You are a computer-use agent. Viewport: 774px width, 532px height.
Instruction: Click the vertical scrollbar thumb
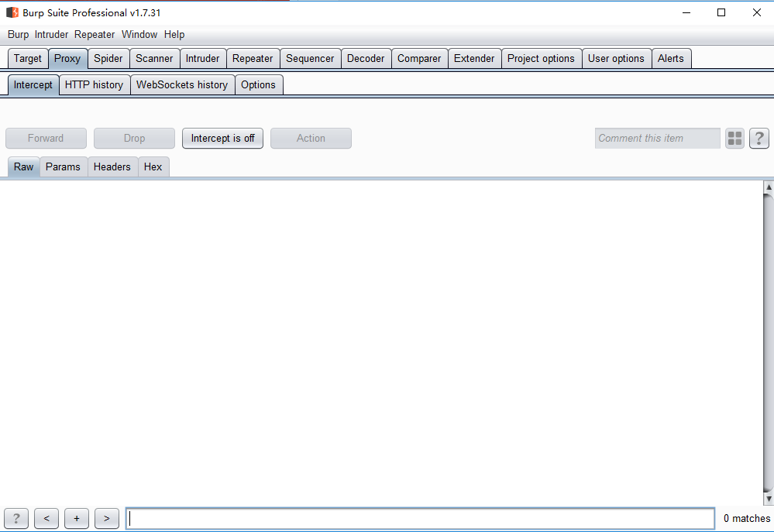pyautogui.click(x=769, y=343)
